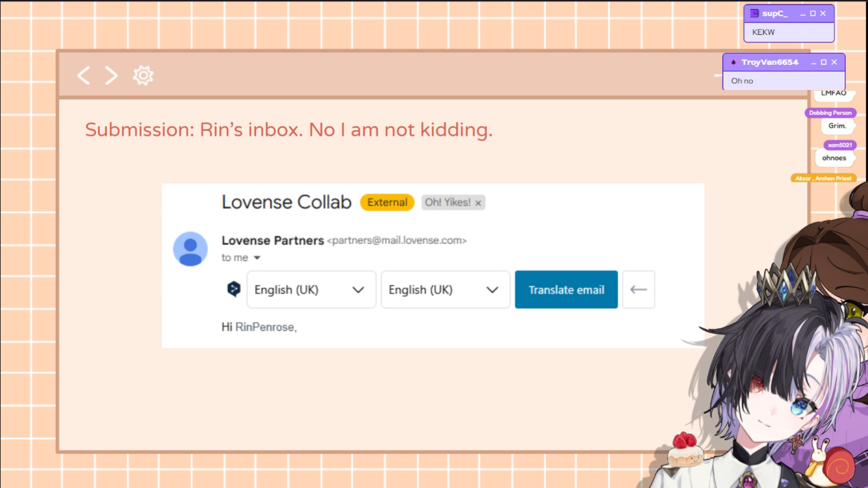
Task: Click the "Aksor, Archon Priest" username tag
Action: click(x=823, y=178)
